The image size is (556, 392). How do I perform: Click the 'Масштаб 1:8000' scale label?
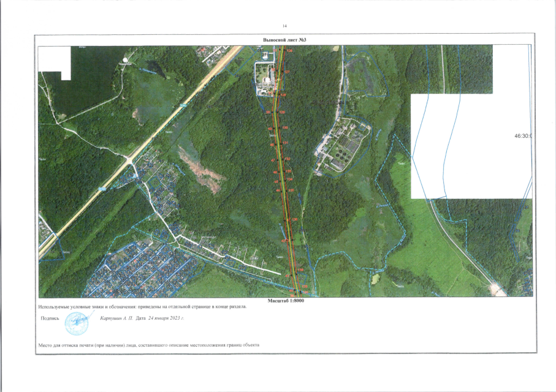[x=286, y=301]
